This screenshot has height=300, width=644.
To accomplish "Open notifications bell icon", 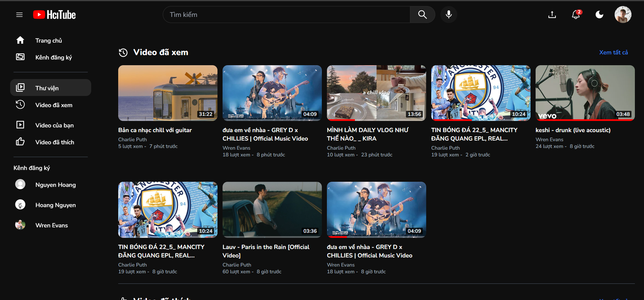I will click(x=576, y=15).
